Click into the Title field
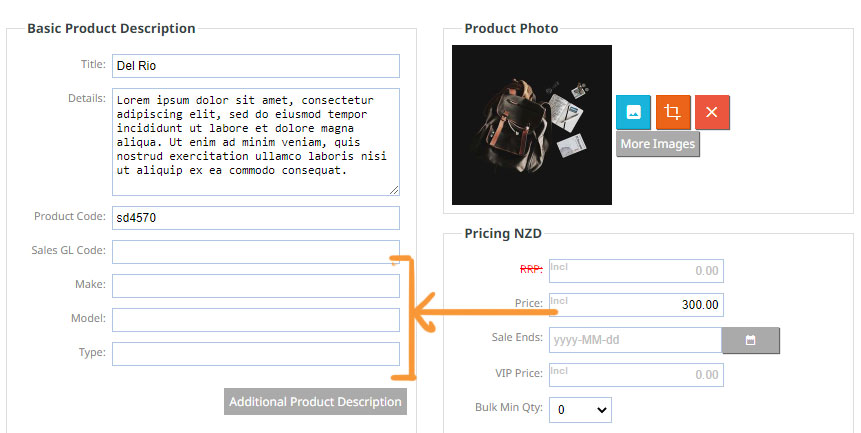The image size is (861, 433). point(256,66)
